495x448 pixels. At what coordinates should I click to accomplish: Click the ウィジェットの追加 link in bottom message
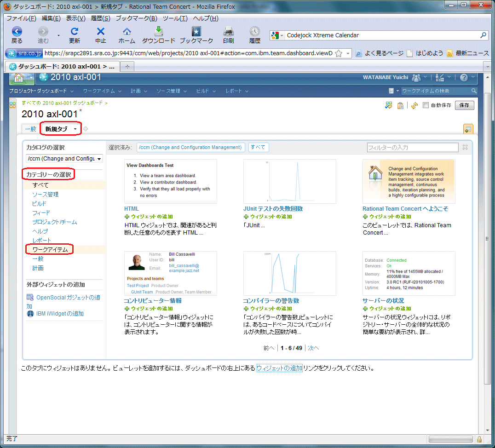[x=279, y=368]
